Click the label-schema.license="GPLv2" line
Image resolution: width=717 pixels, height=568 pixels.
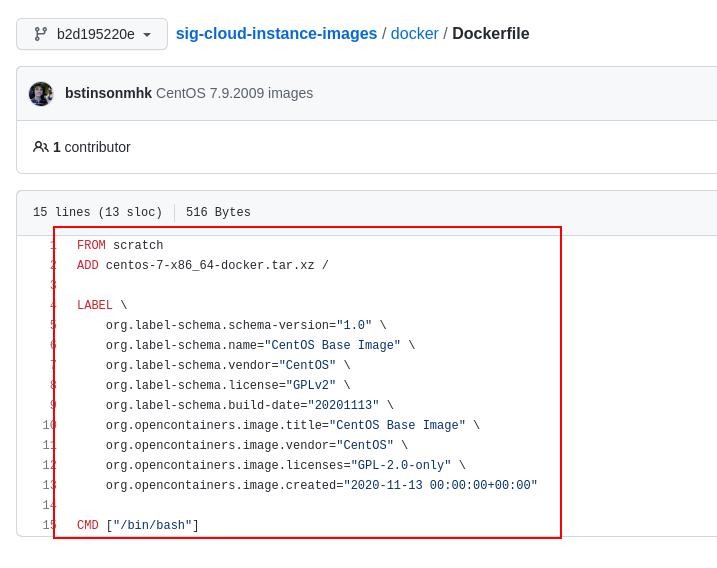[228, 385]
